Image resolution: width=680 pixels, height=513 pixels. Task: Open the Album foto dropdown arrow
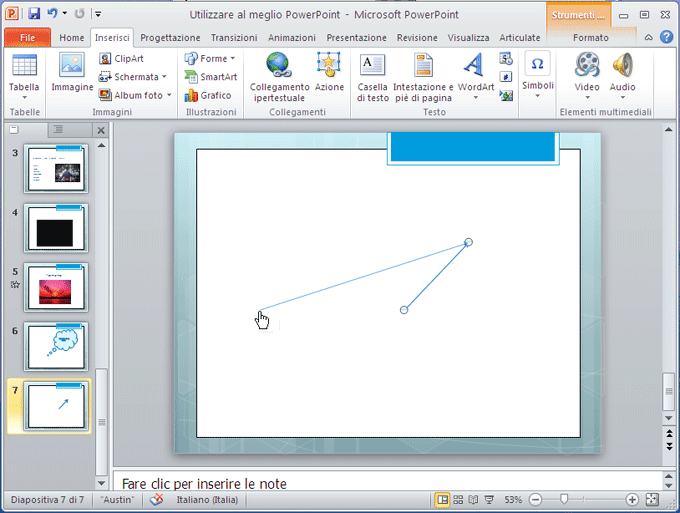coord(169,95)
